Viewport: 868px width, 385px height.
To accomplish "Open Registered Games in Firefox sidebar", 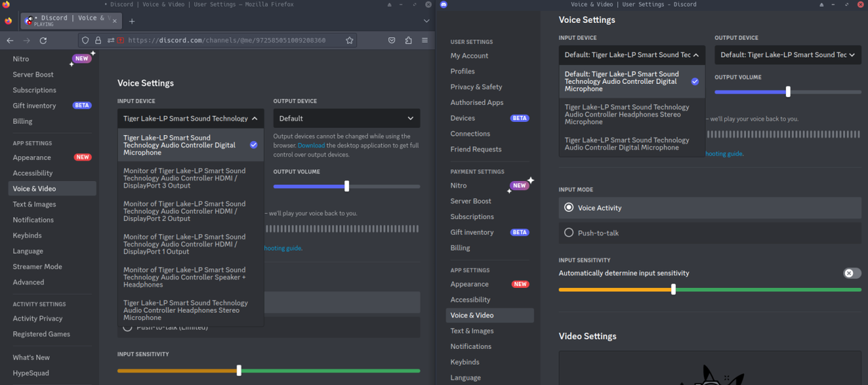I will pyautogui.click(x=52, y=334).
